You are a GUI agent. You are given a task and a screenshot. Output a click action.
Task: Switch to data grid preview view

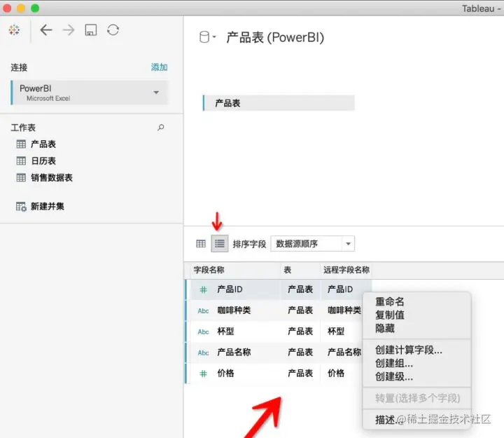(201, 244)
